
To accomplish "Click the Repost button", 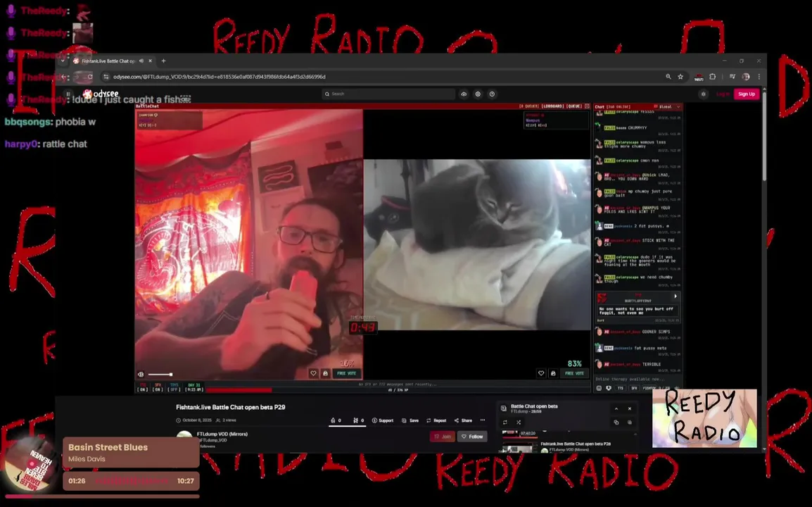I will 436,420.
